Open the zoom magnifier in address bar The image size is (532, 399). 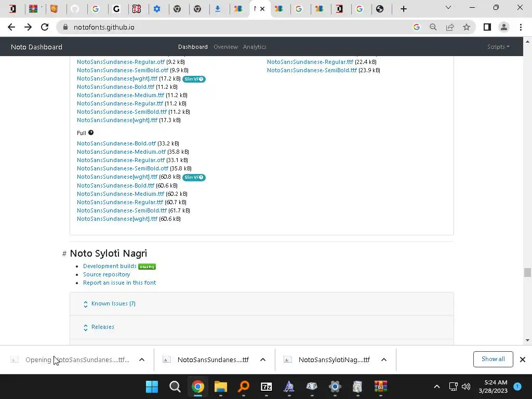coord(433,27)
